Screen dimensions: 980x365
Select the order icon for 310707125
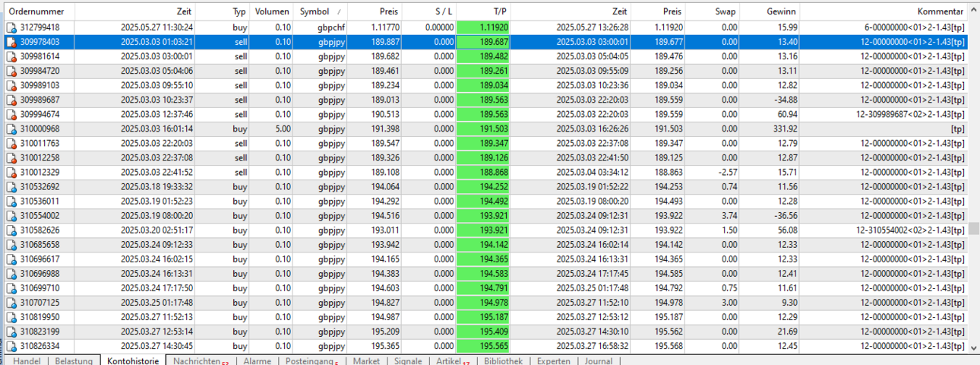point(11,302)
